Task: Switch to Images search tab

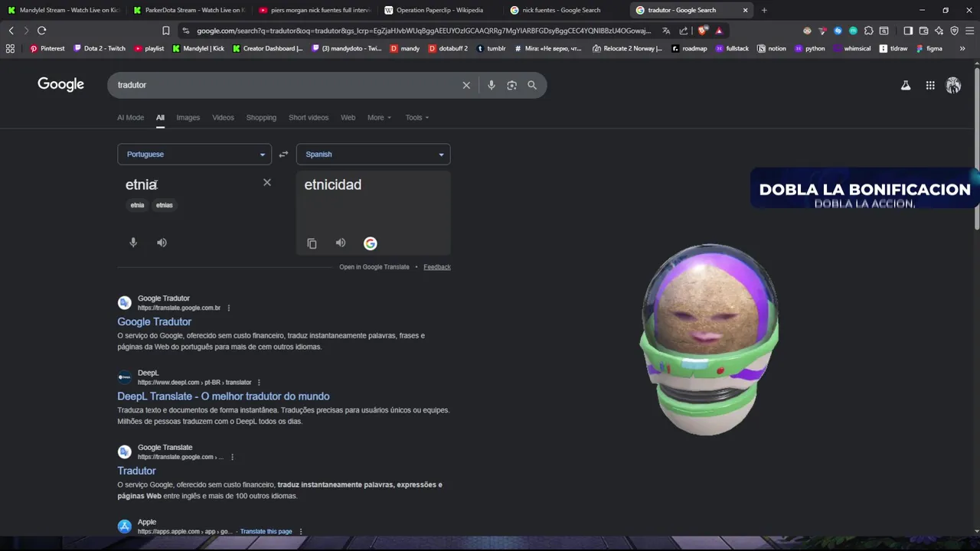Action: click(188, 118)
